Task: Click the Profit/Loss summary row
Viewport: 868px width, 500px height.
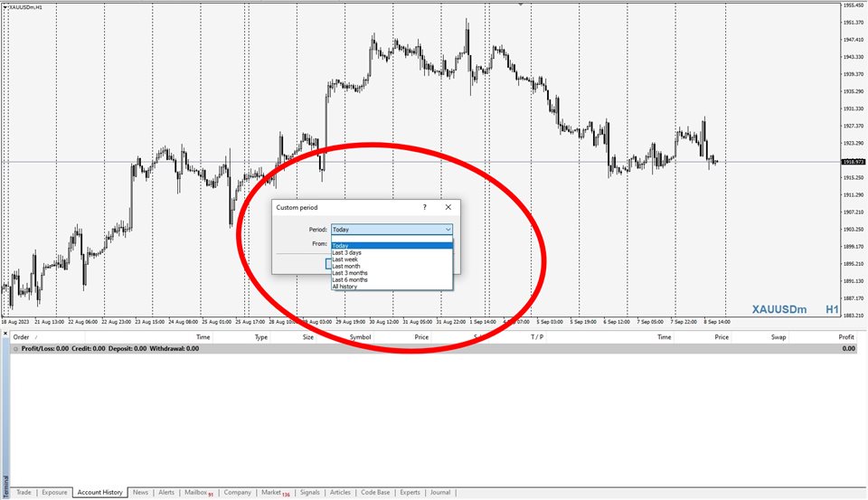Action: tap(433, 349)
